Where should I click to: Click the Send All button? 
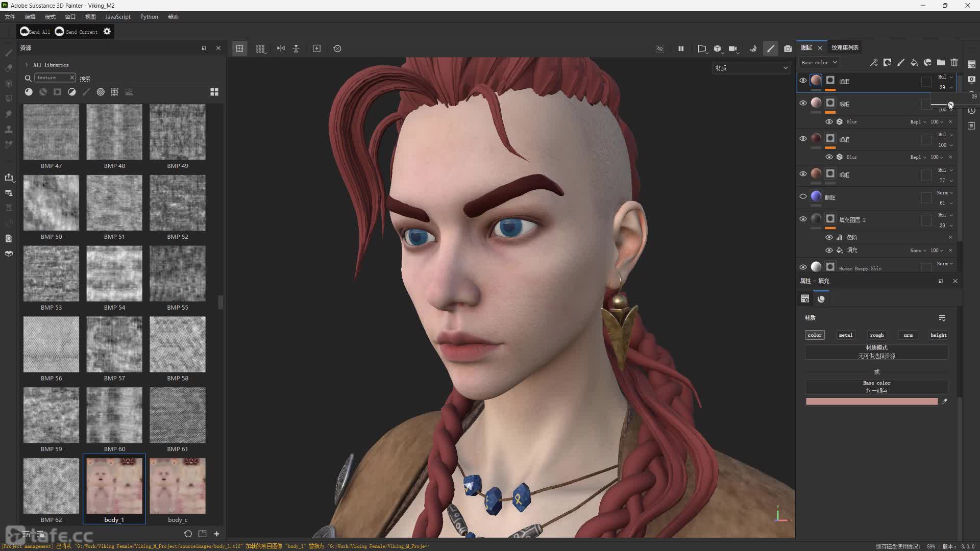tap(35, 32)
